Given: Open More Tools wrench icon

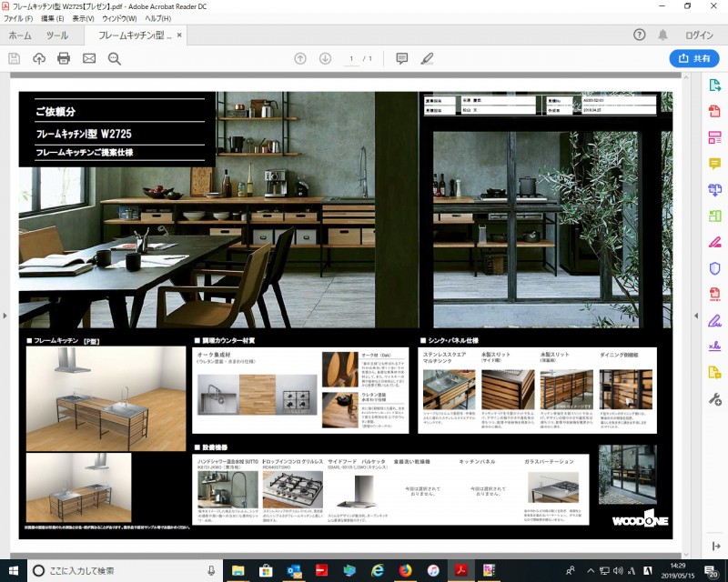Looking at the screenshot, I should (x=714, y=399).
